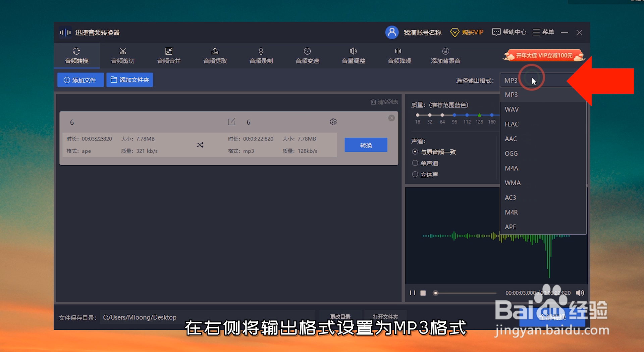Screen dimensions: 644x352
Task: Select the 音频提取 extraction tool
Action: [x=215, y=55]
